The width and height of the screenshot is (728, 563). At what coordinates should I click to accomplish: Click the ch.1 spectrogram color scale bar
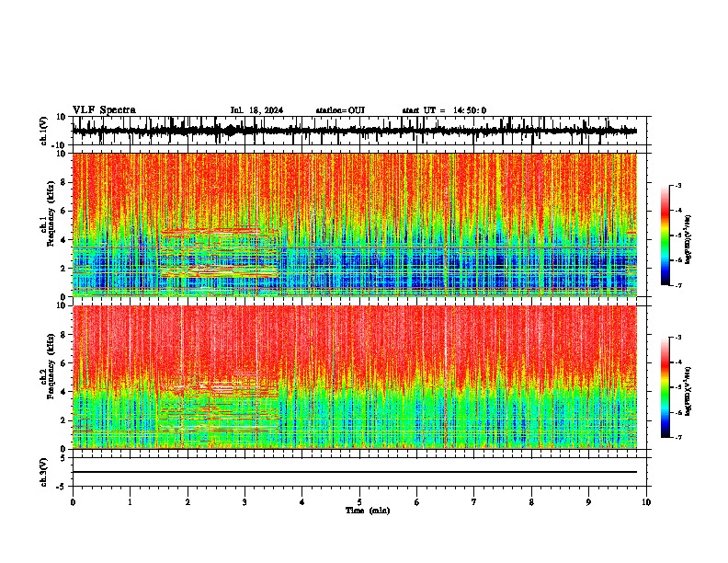coord(665,236)
